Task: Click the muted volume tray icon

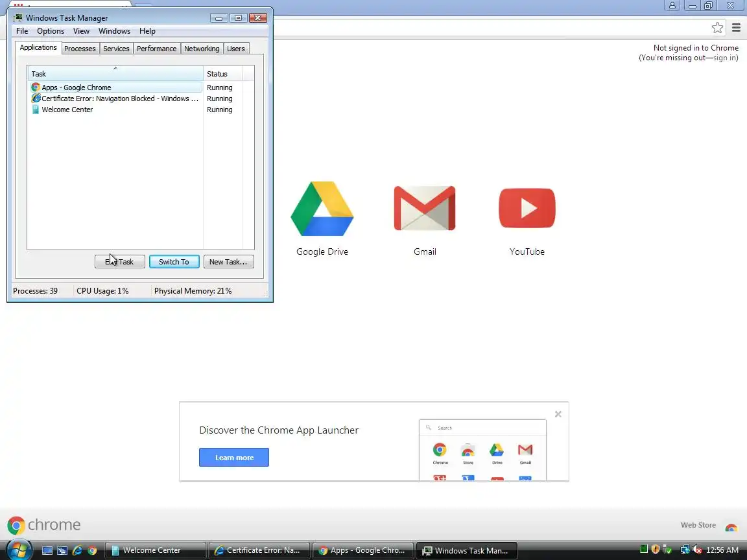Action: pyautogui.click(x=697, y=550)
